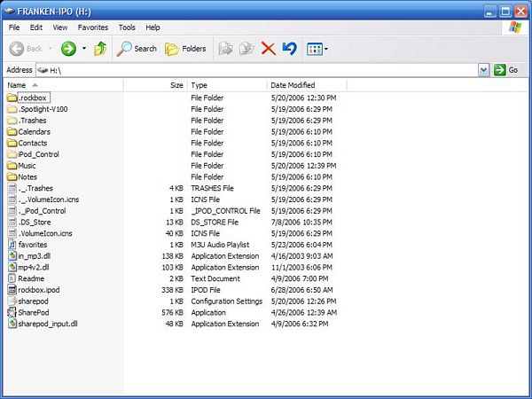Click the Copy To toolbar icon
The width and height of the screenshot is (532, 399).
[x=246, y=49]
